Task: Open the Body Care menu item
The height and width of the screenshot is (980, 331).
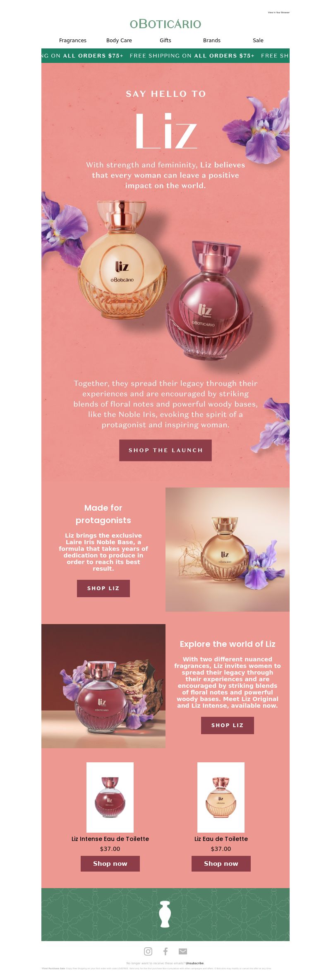Action: pyautogui.click(x=119, y=40)
